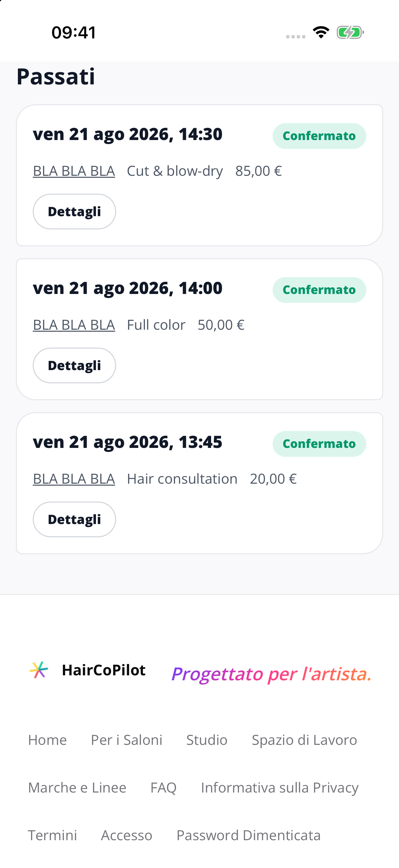Open Dettagli for the 14:30 appointment
This screenshot has height=868, width=399.
[74, 212]
